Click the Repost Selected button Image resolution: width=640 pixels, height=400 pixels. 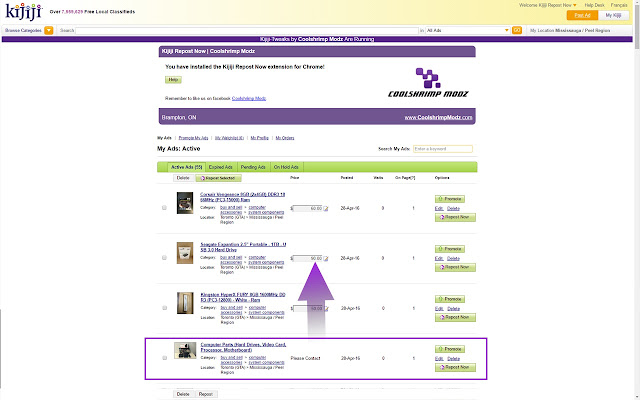coord(218,178)
